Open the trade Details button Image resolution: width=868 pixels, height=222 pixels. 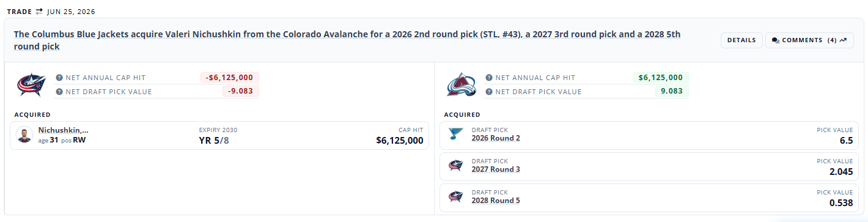(x=741, y=40)
